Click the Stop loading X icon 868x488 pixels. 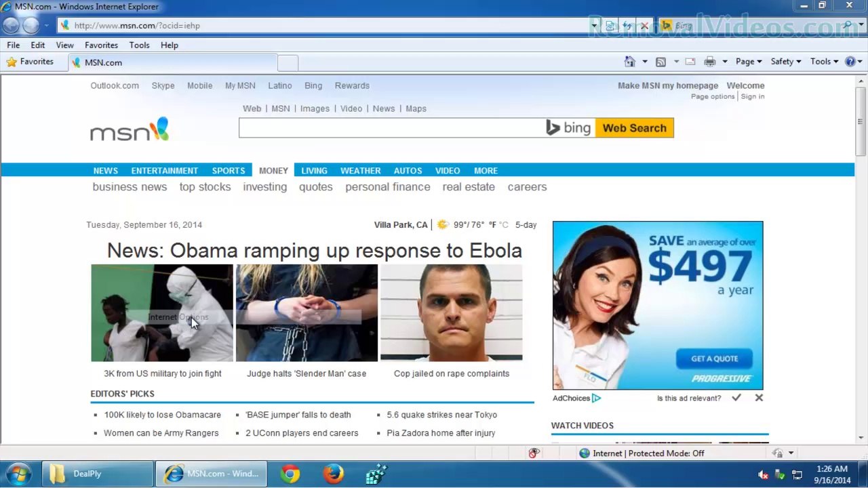[x=644, y=26]
